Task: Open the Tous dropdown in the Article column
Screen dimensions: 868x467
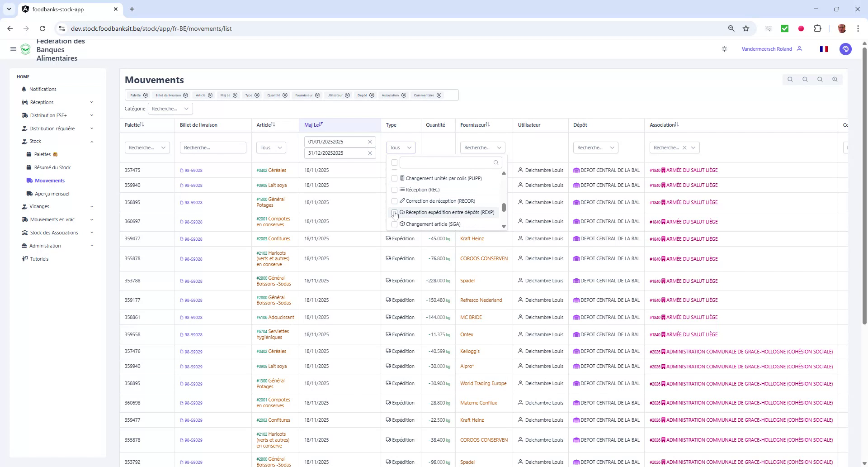Action: 270,147
